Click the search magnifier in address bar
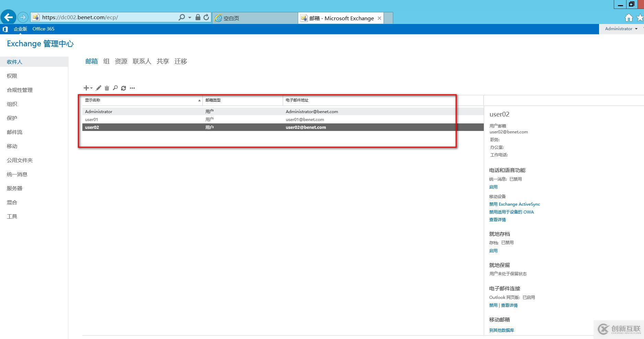This screenshot has height=339, width=644. coord(182,17)
